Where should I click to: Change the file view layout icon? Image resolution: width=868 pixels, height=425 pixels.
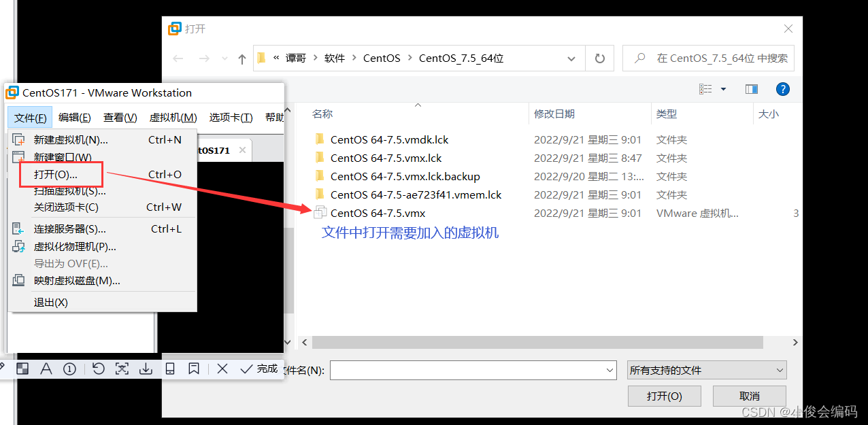pos(705,89)
